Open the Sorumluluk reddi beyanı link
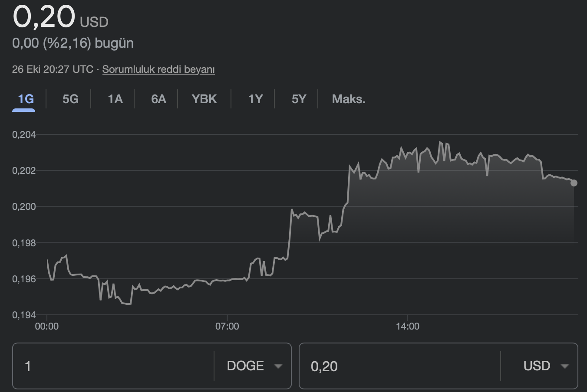Screen dimensions: 587x392 click(x=158, y=69)
